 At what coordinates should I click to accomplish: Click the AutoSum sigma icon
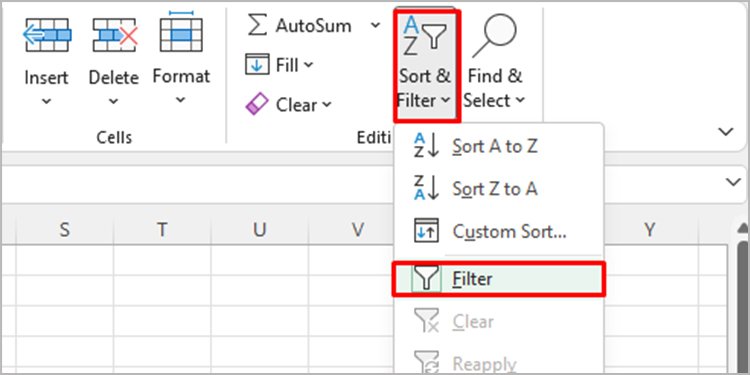click(257, 25)
